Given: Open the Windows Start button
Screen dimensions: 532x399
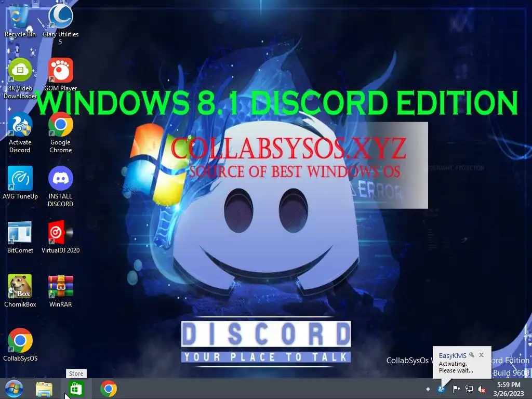Looking at the screenshot, I should click(14, 389).
